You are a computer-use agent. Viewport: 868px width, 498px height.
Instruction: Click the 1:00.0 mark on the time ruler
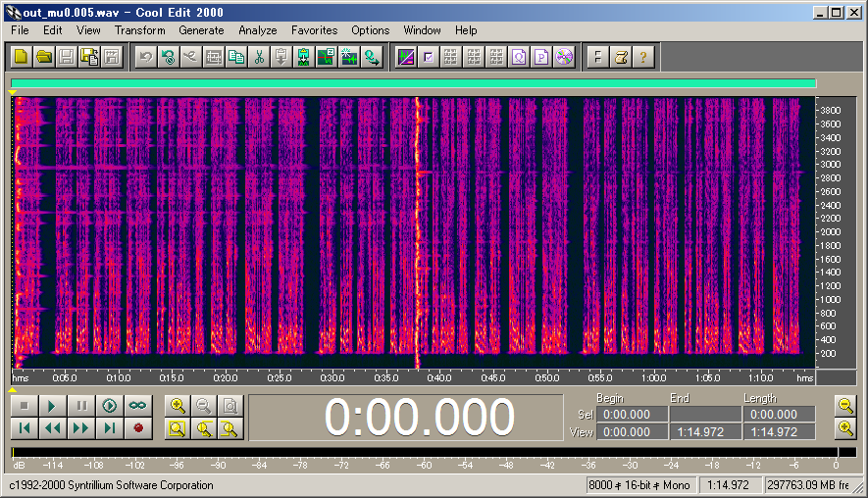tap(654, 378)
